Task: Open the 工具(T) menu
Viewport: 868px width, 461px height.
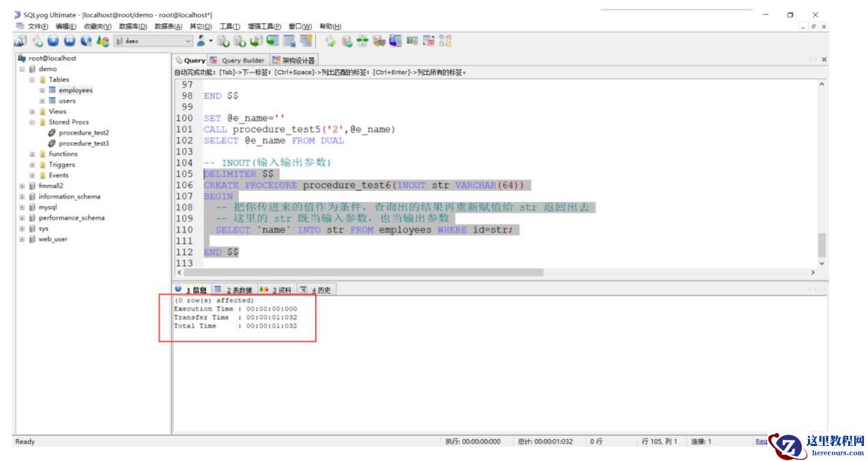Action: (229, 27)
